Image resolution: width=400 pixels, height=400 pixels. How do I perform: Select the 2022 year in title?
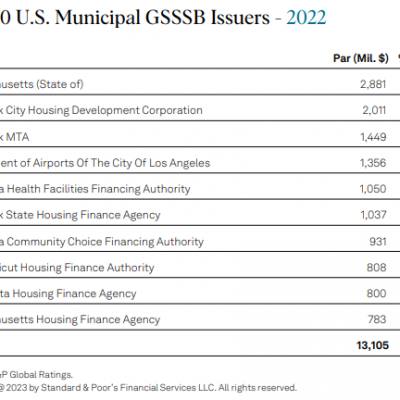(306, 17)
